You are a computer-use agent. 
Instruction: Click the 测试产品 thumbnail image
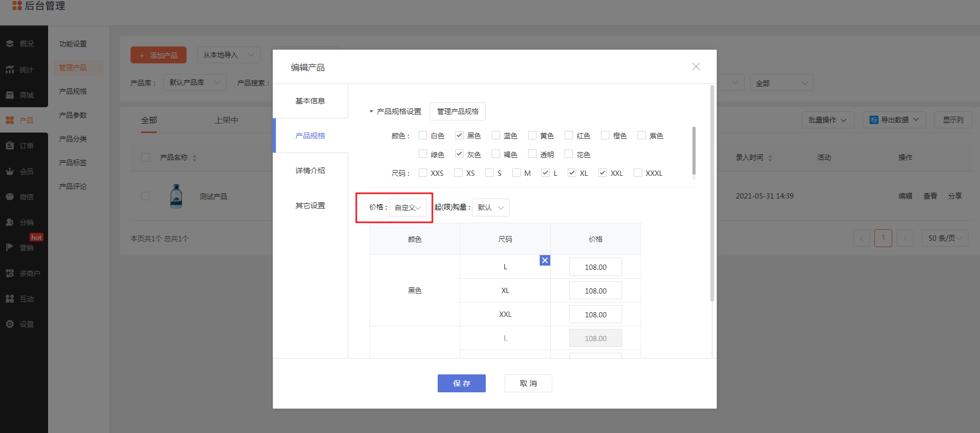click(177, 196)
